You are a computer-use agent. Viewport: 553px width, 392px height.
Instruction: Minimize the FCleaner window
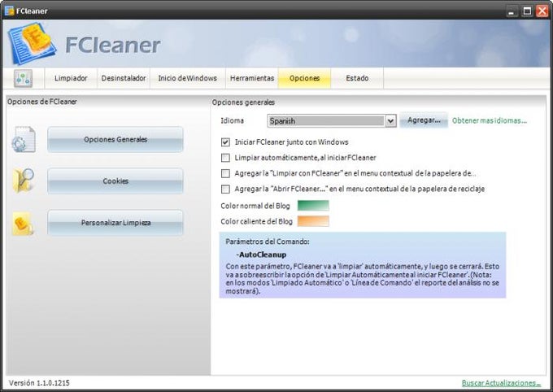coord(512,11)
